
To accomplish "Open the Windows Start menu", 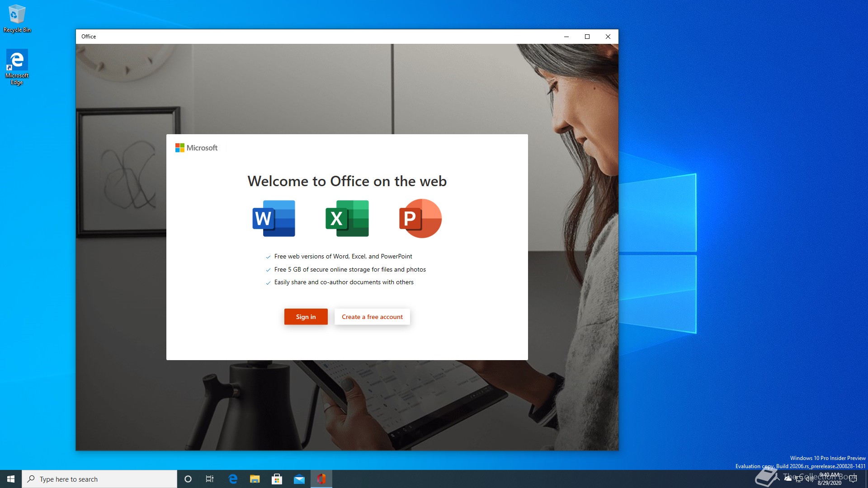I will click(x=11, y=479).
